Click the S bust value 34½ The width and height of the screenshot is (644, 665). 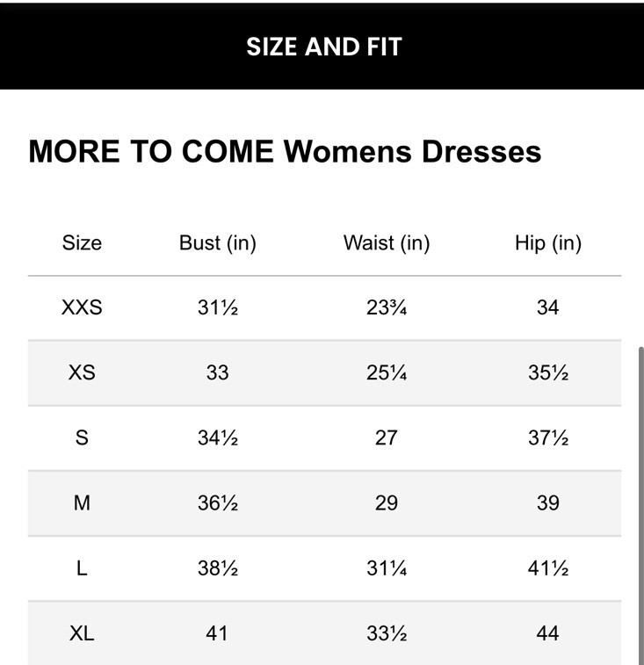pos(217,437)
